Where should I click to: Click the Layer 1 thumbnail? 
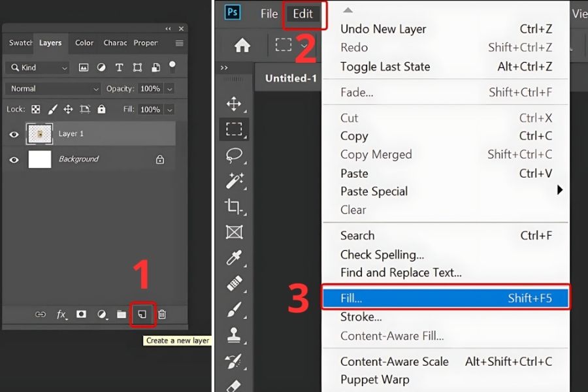pos(40,134)
